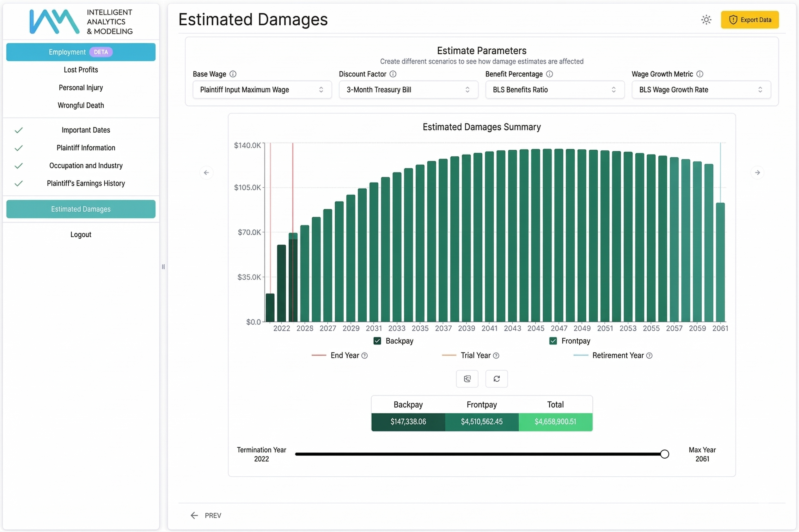Click the Base Wage info icon

(233, 74)
